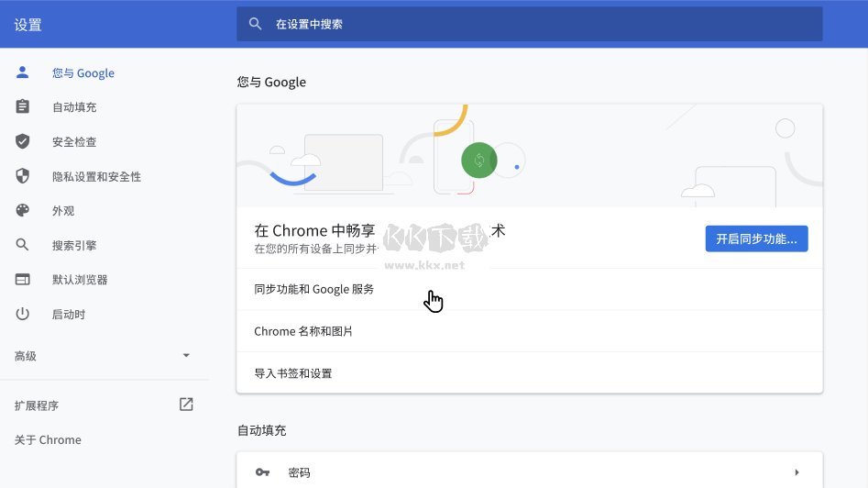868x488 pixels.
Task: Select 外观 in the sidebar
Action: point(63,210)
